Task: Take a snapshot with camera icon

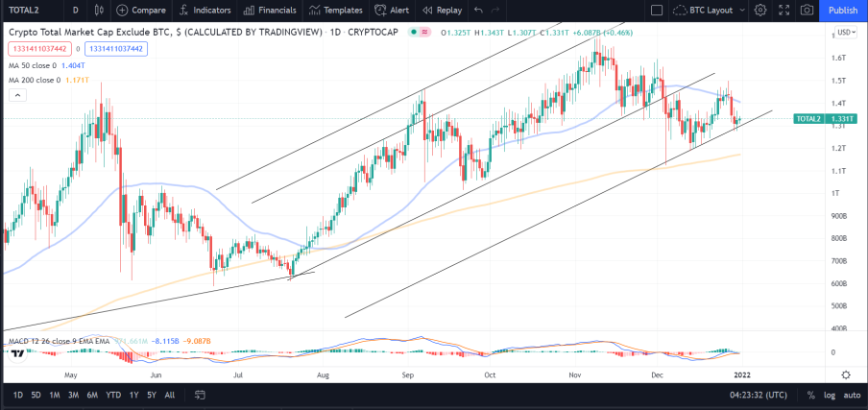Action: (x=808, y=10)
